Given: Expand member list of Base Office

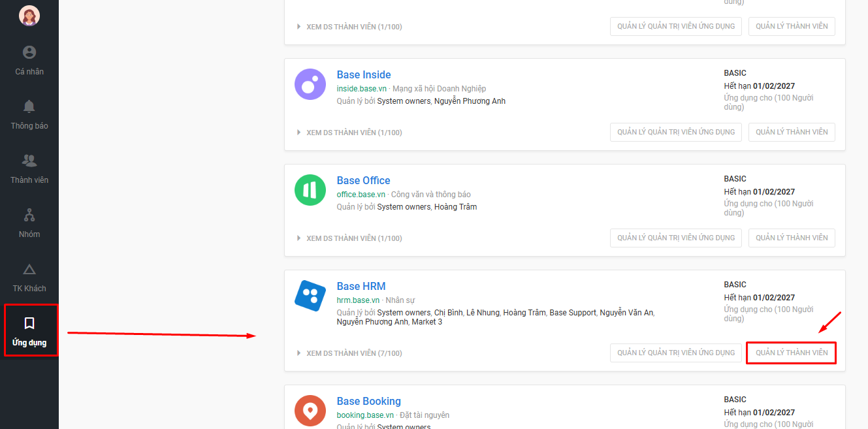Looking at the screenshot, I should (x=349, y=238).
